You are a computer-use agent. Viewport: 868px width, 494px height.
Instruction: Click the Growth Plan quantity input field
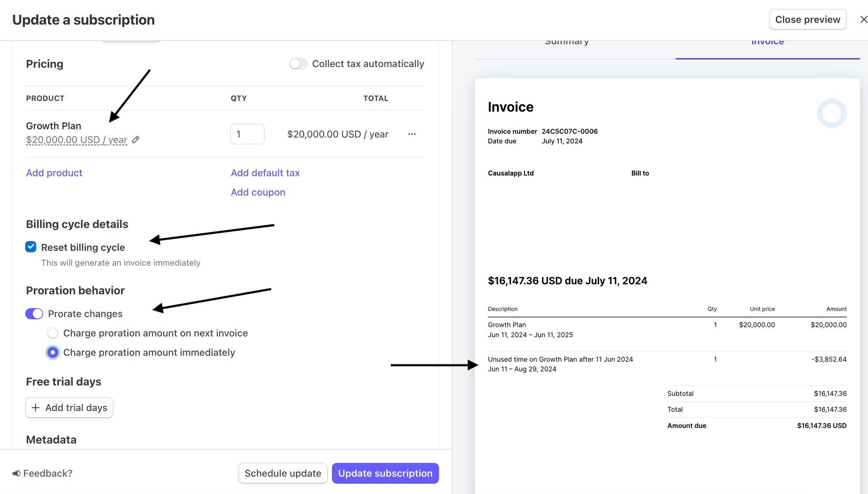pos(247,134)
